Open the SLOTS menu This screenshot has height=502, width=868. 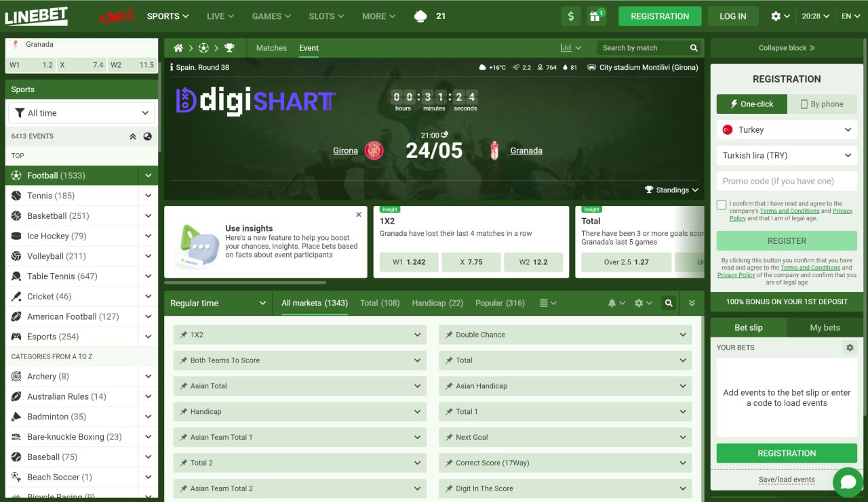(326, 16)
